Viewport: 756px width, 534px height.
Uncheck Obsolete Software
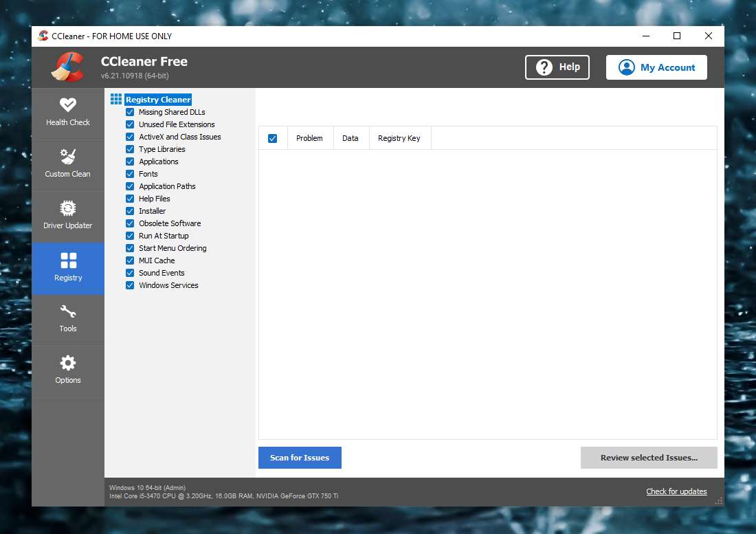tap(130, 223)
